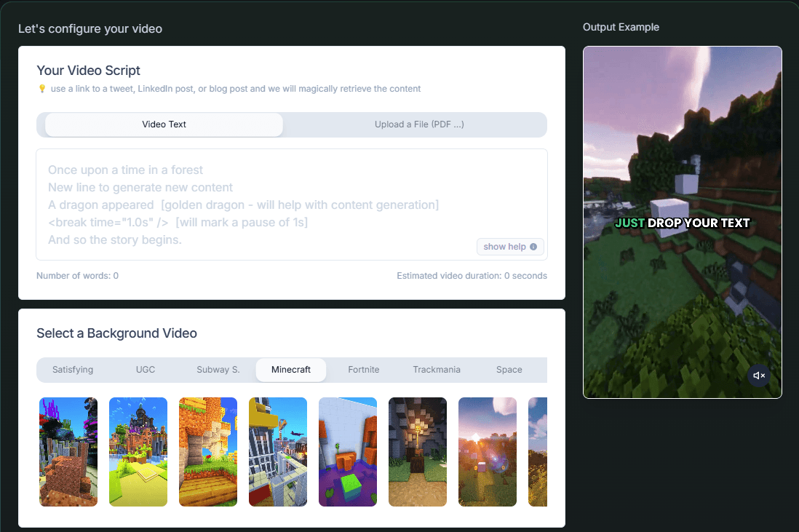Click the lightbulb tip icon
Screen dimensions: 799x532
[42, 89]
